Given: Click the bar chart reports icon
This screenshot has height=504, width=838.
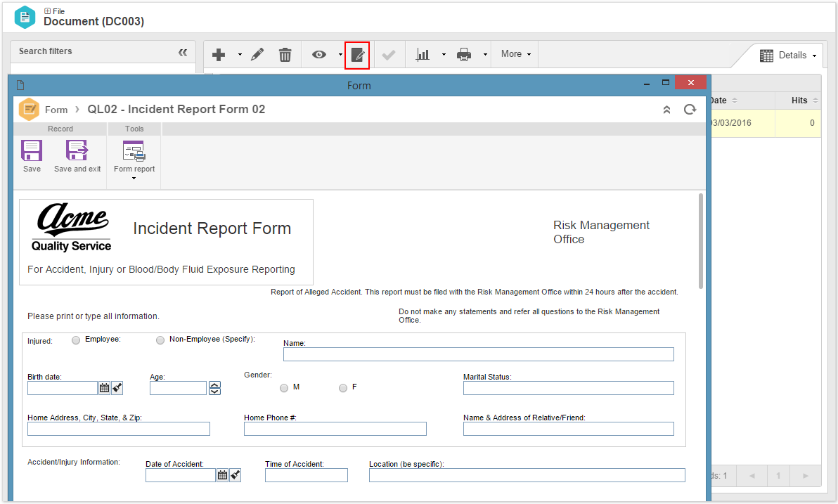Looking at the screenshot, I should (x=423, y=55).
